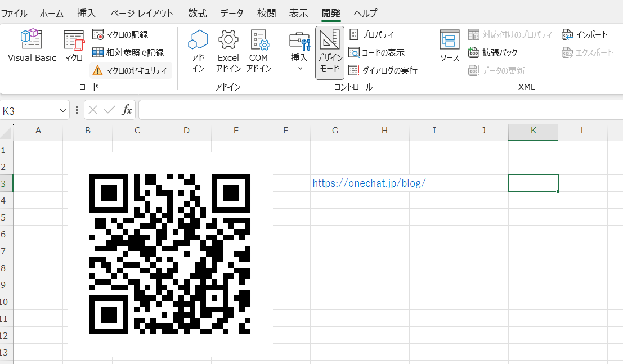Open the アドイン add-ins button

point(198,51)
